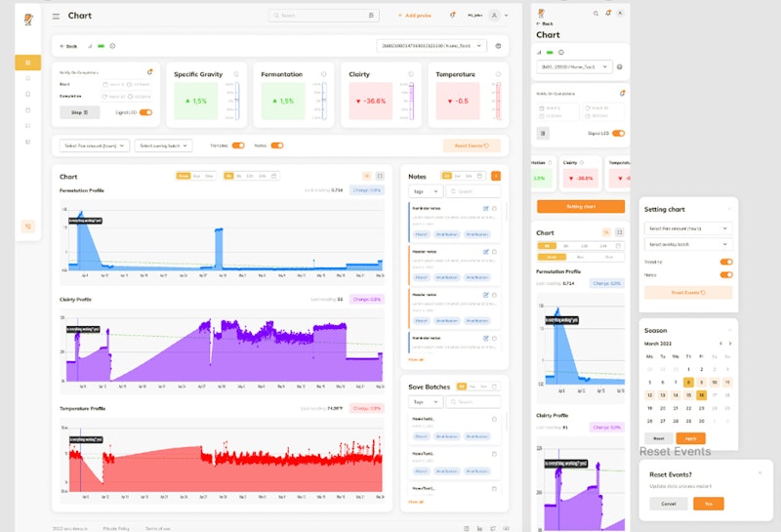This screenshot has width=781, height=532.
Task: Expand the device selector dropdown in header bar
Action: [432, 46]
